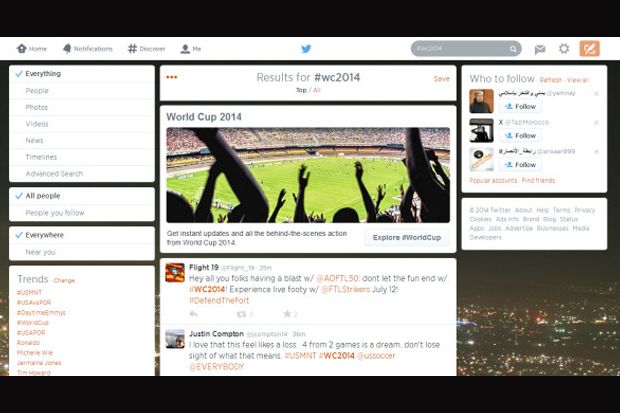The width and height of the screenshot is (620, 413).
Task: Follow the first suggested account
Action: coord(520,106)
